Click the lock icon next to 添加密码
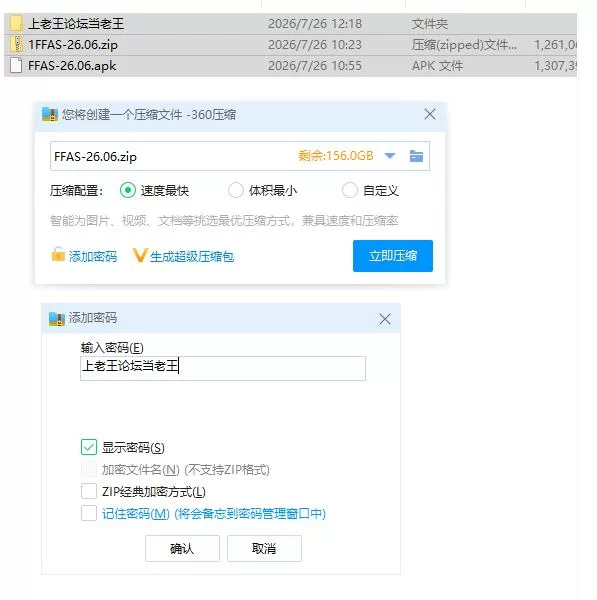This screenshot has height=600, width=597. 58,254
